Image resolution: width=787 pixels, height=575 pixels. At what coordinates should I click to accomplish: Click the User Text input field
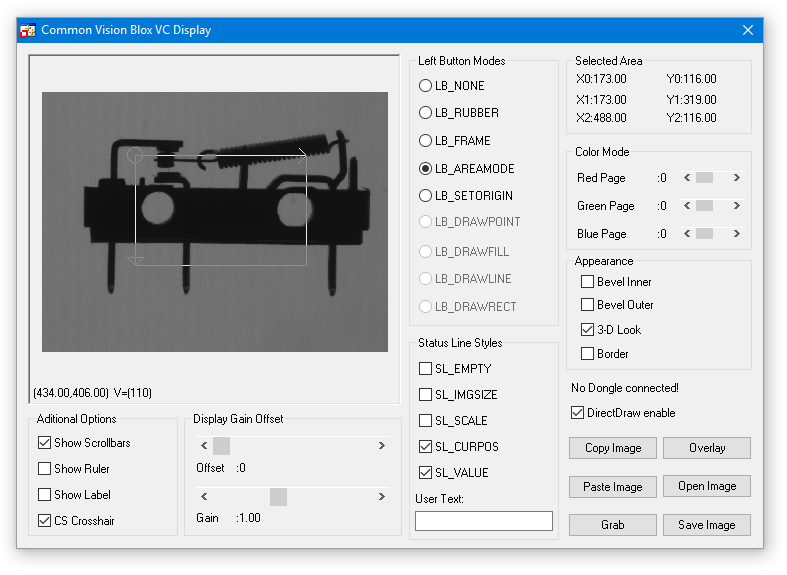pyautogui.click(x=483, y=521)
